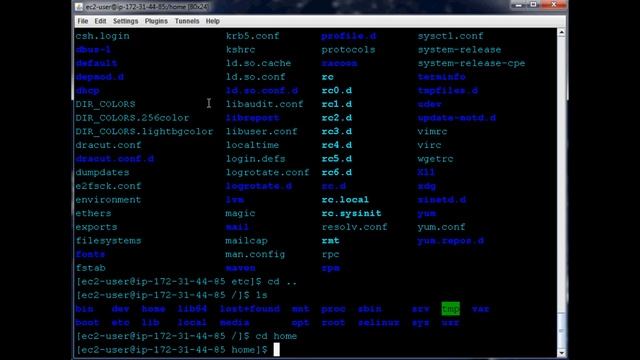The width and height of the screenshot is (640, 360).
Task: Click the text exports
Action: [x=96, y=227]
